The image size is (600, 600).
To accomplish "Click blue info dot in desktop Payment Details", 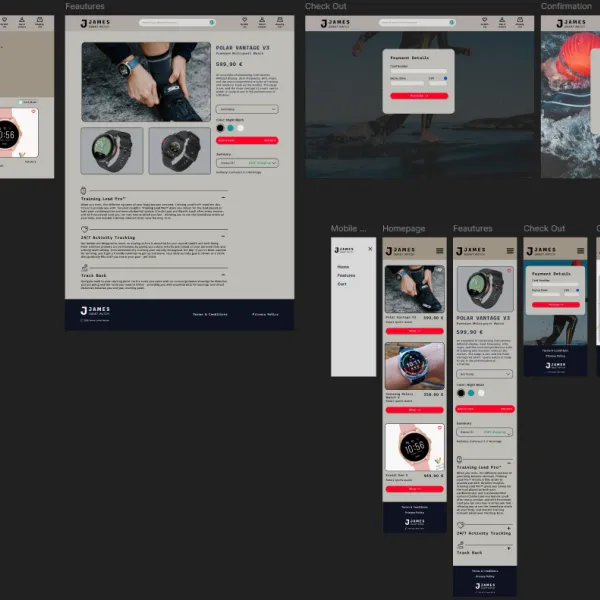I will (x=445, y=78).
